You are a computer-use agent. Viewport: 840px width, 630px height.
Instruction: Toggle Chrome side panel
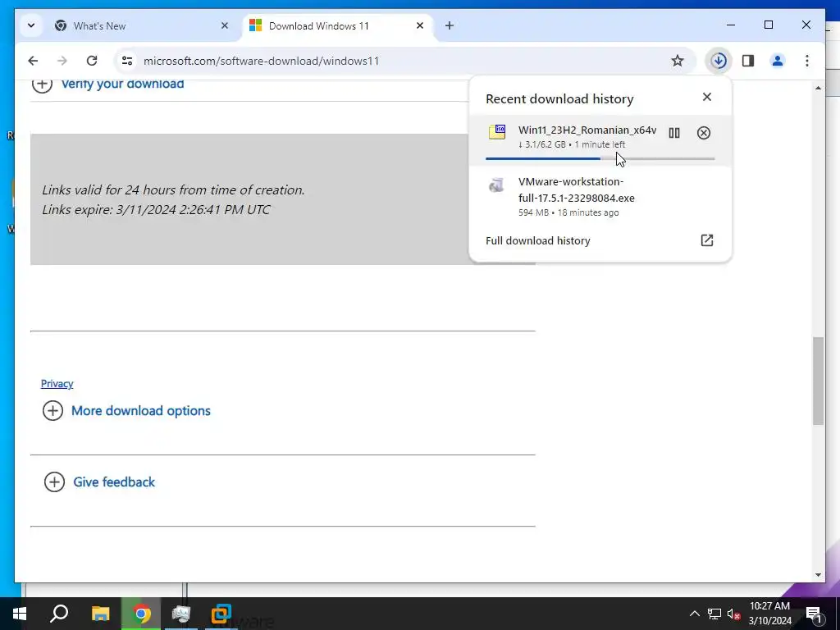tap(748, 61)
